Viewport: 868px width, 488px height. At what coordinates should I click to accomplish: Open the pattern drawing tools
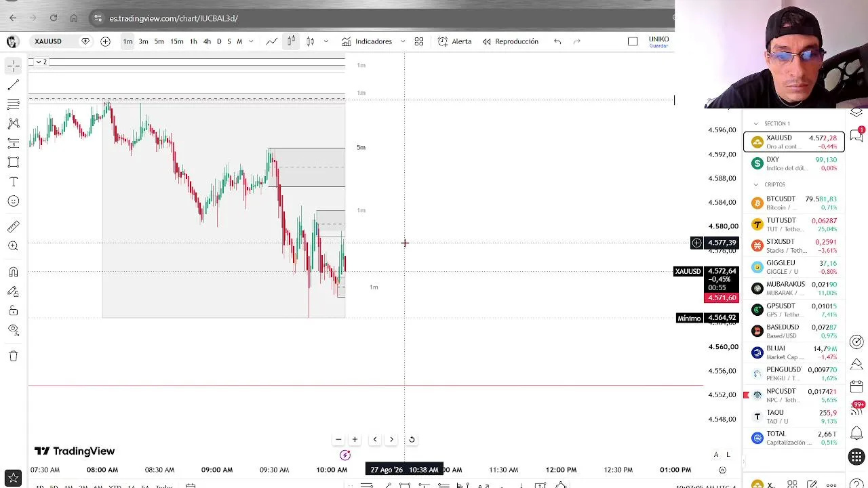pyautogui.click(x=13, y=123)
